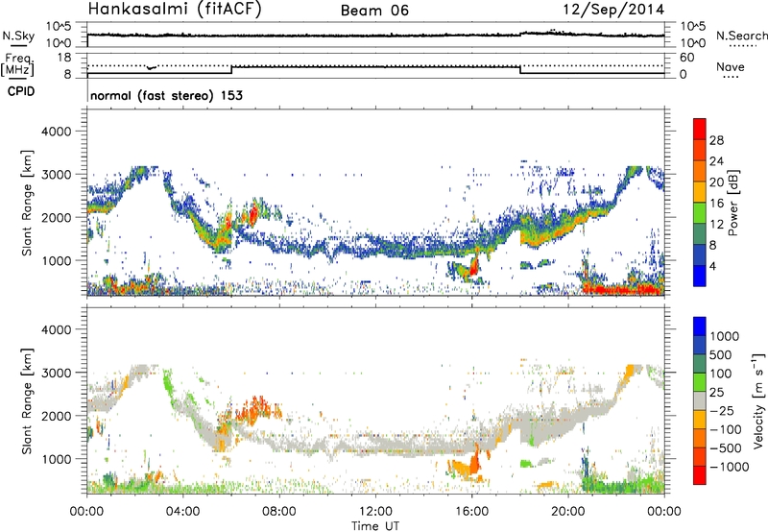Click the CPID label
The height and width of the screenshot is (532, 768).
(x=21, y=91)
